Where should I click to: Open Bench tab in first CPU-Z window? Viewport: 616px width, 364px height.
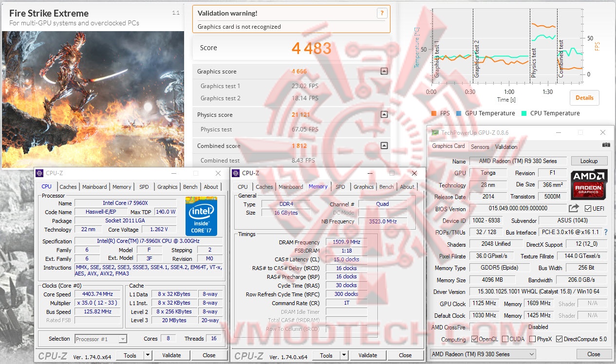[x=190, y=187]
